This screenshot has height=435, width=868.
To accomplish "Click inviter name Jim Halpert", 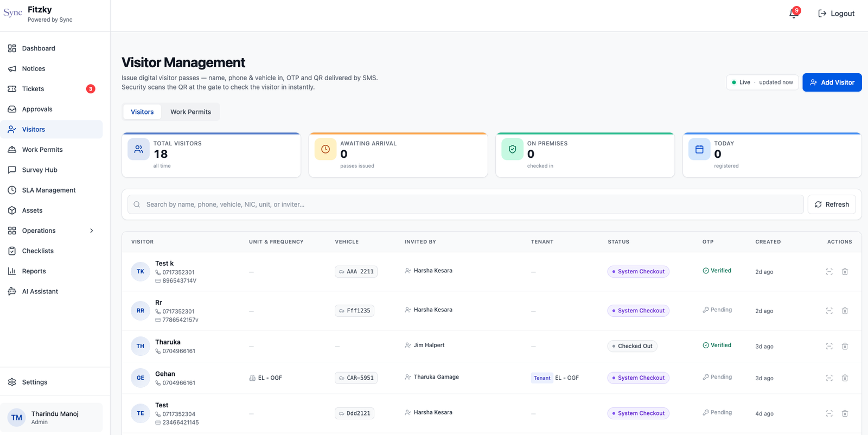I will 429,345.
